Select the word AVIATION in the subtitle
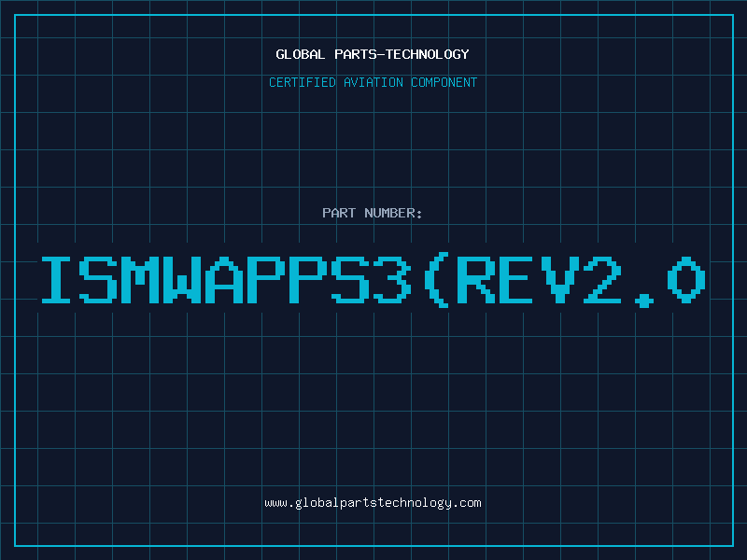The height and width of the screenshot is (560, 747). (373, 82)
